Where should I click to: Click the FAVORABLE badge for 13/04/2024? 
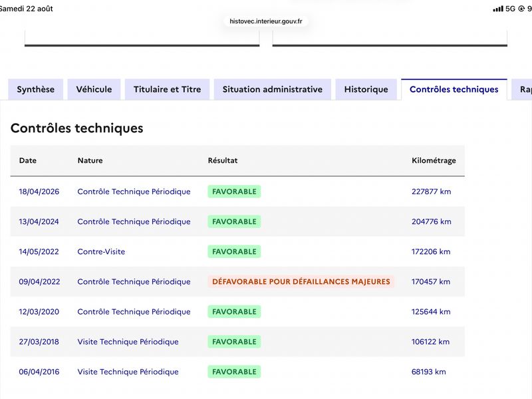(234, 221)
